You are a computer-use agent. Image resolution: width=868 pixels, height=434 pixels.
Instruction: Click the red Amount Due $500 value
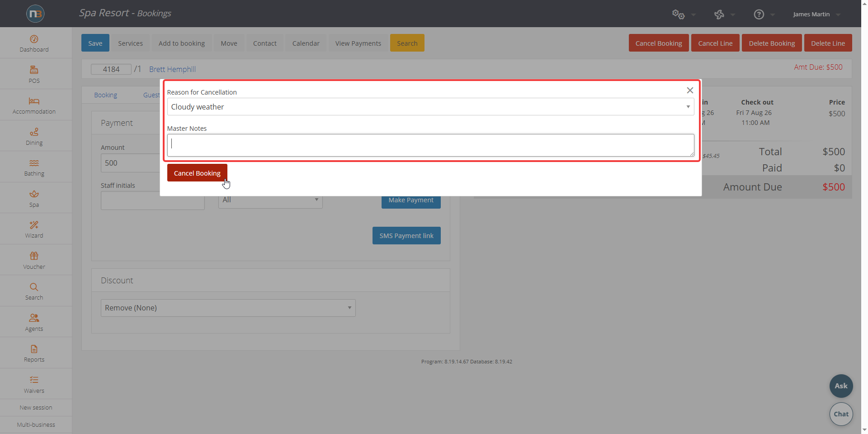tap(834, 187)
